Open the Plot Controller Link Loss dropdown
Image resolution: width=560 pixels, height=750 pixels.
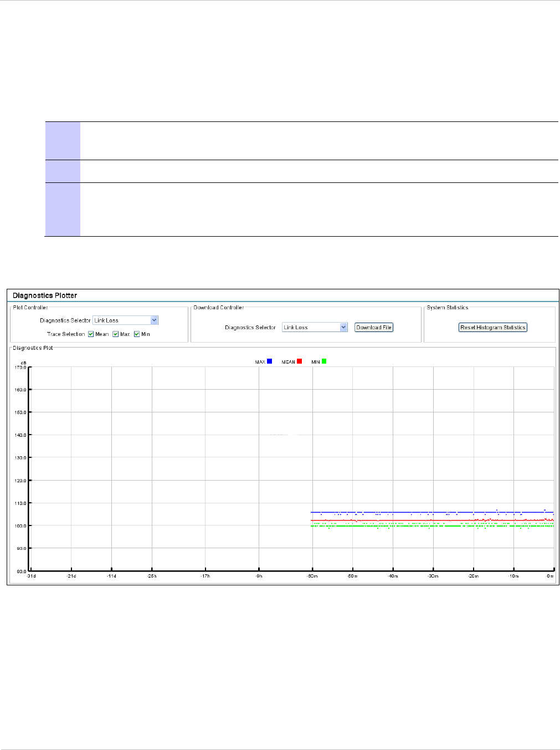(125, 320)
